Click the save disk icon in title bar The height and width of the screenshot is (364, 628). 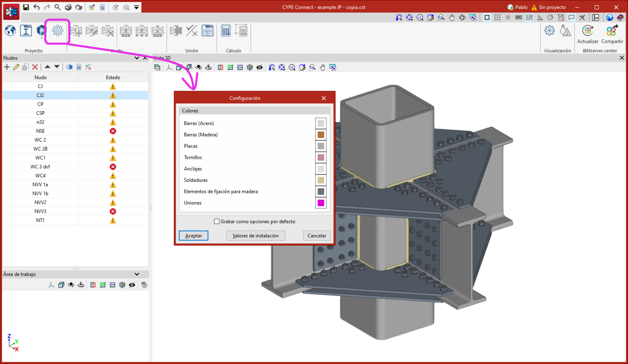coord(26,7)
